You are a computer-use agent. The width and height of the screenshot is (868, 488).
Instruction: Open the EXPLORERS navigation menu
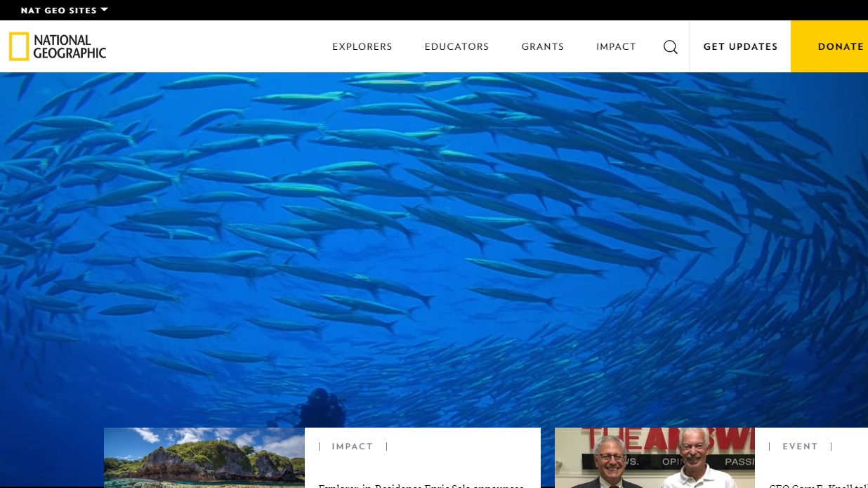tap(362, 46)
